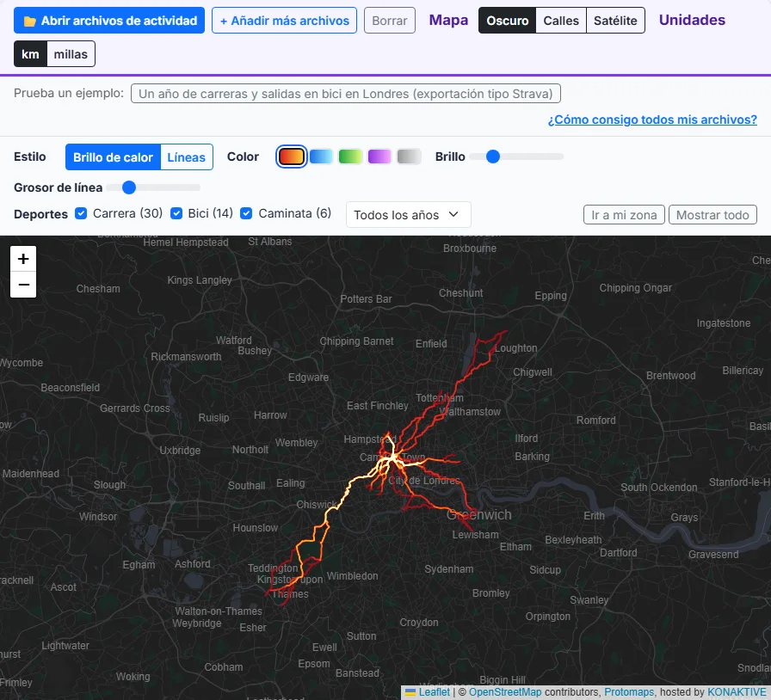
Task: Zoom out the map with minus
Action: [23, 285]
